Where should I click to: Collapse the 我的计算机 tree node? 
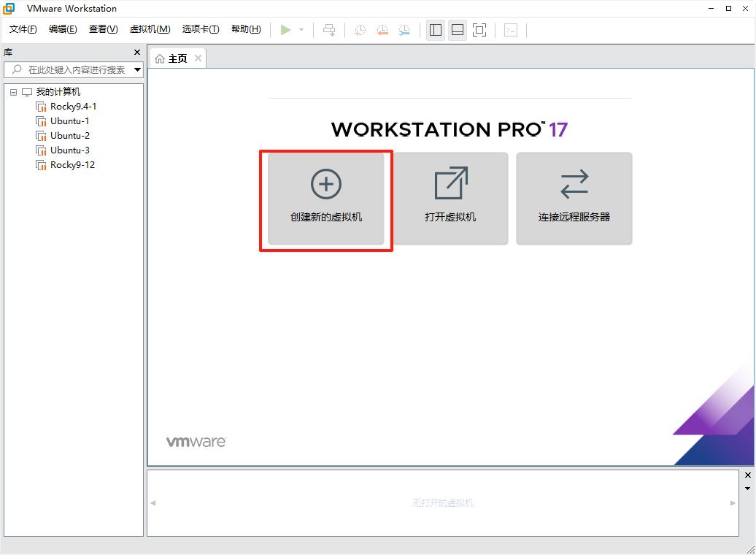coord(13,92)
